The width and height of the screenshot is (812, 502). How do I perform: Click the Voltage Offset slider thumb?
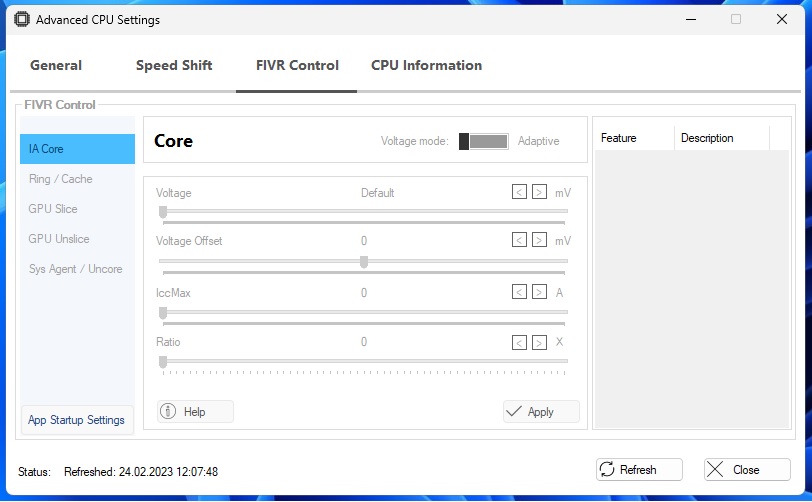tap(364, 262)
